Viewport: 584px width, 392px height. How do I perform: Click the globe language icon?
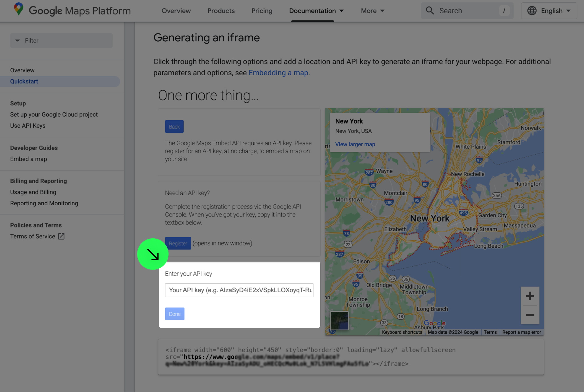[531, 11]
